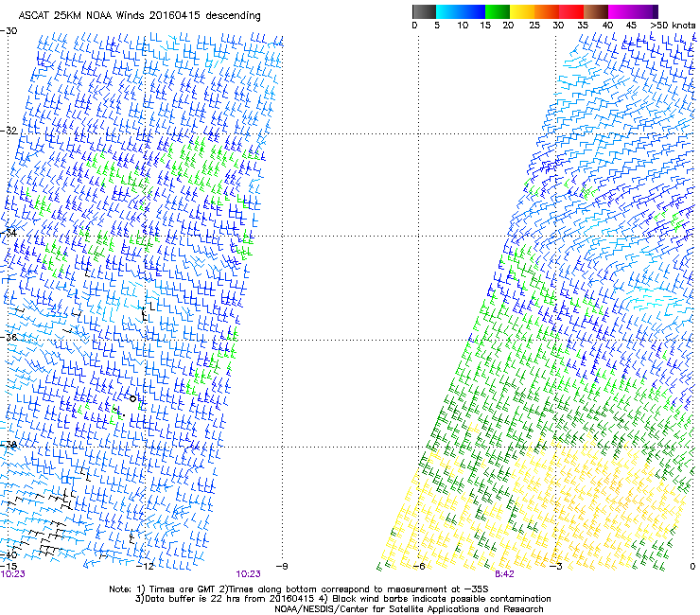Click the -34 latitude axis label

[x=9, y=233]
